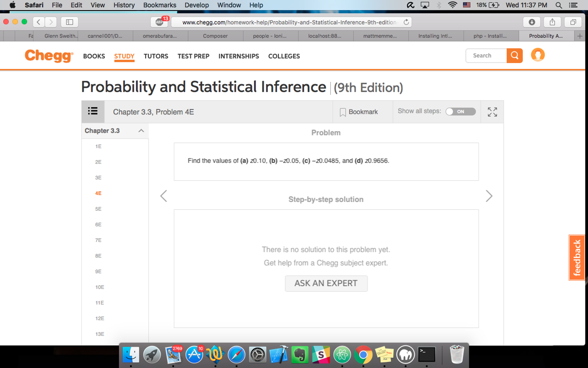Click the table of contents list icon
This screenshot has height=368, width=588.
93,112
